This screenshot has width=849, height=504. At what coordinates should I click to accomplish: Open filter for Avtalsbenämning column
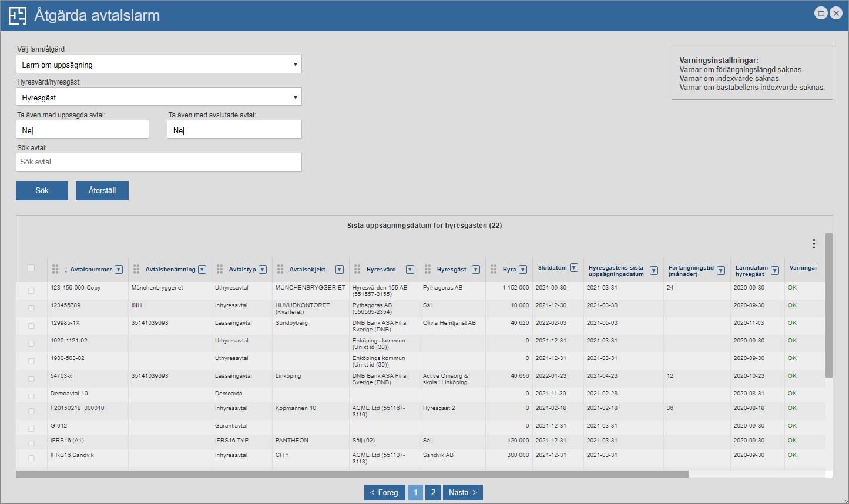tap(202, 270)
